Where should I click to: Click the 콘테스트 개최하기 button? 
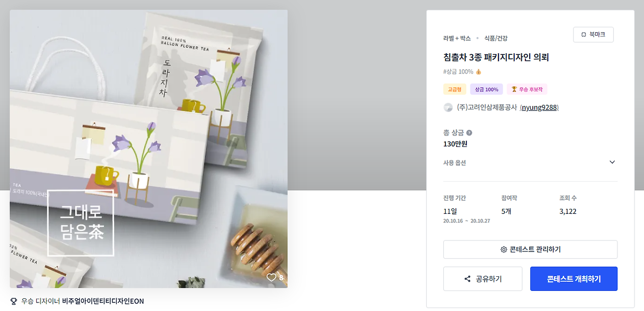574,279
